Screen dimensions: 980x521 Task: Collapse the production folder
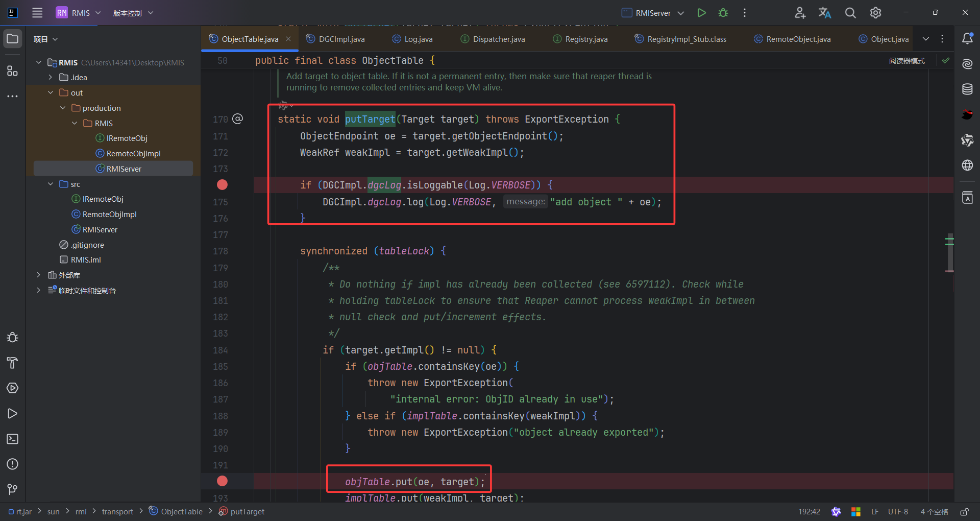[x=63, y=108]
